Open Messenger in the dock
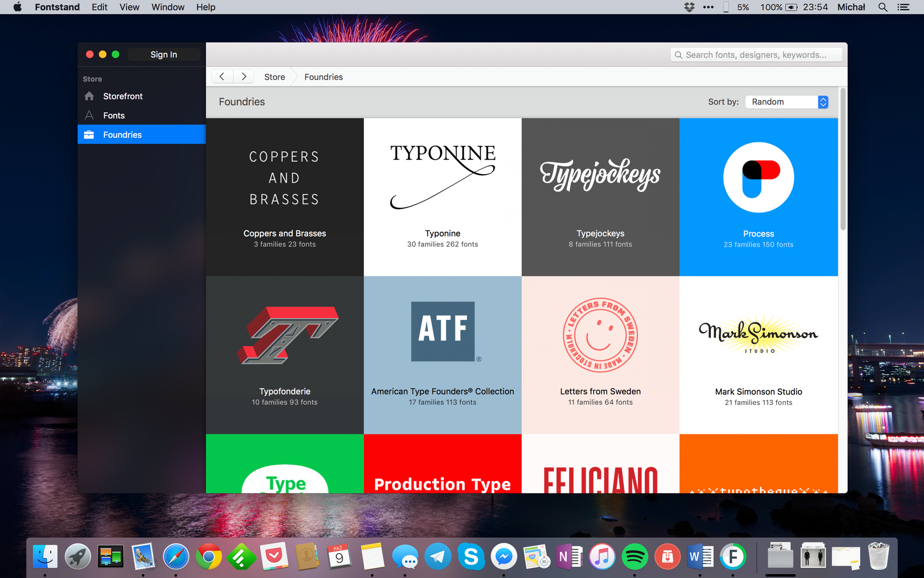The height and width of the screenshot is (578, 924). point(503,556)
